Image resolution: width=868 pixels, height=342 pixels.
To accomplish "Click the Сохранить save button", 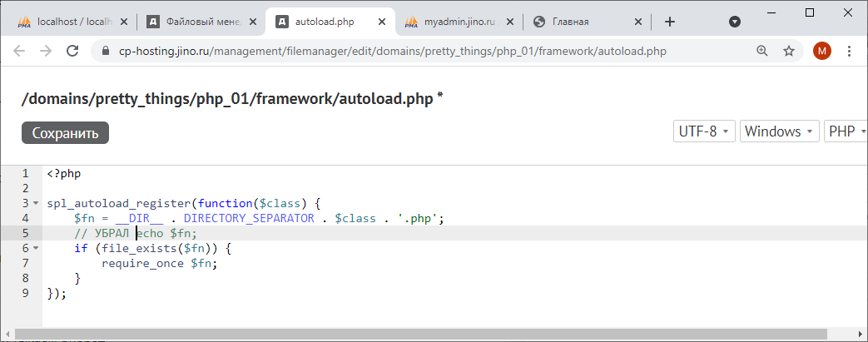I will [x=65, y=132].
